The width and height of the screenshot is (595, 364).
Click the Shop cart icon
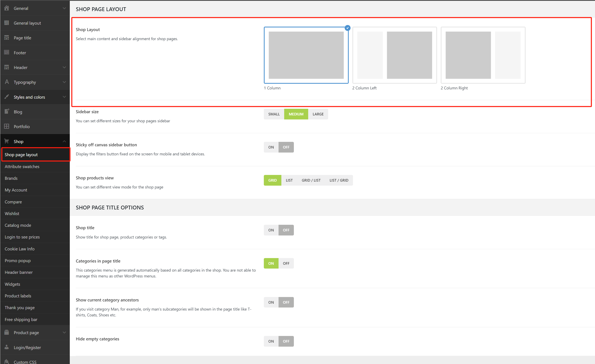(x=6, y=141)
